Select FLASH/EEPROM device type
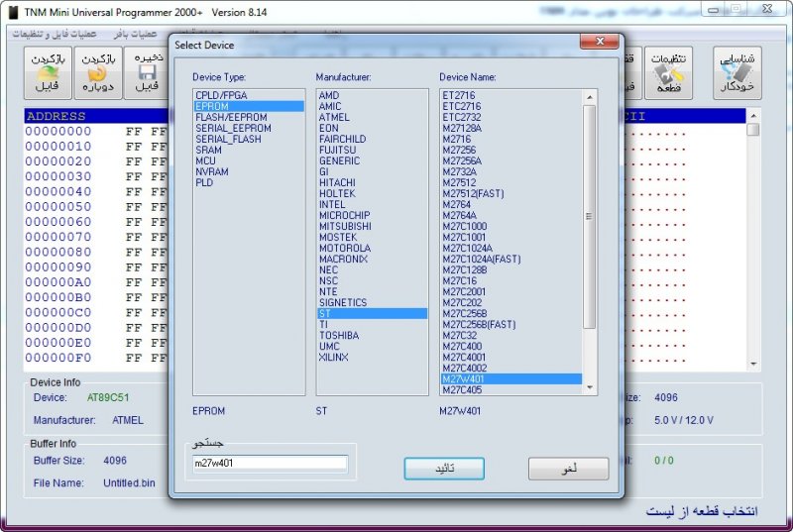Image resolution: width=793 pixels, height=532 pixels. [249, 117]
